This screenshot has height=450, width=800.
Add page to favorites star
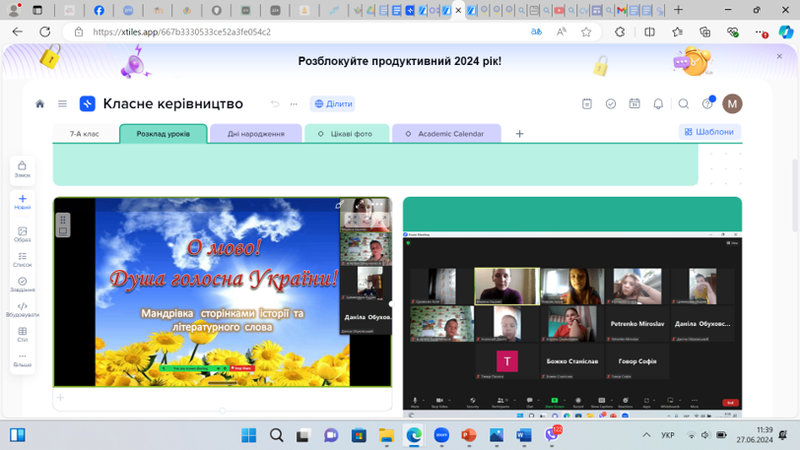pos(586,32)
